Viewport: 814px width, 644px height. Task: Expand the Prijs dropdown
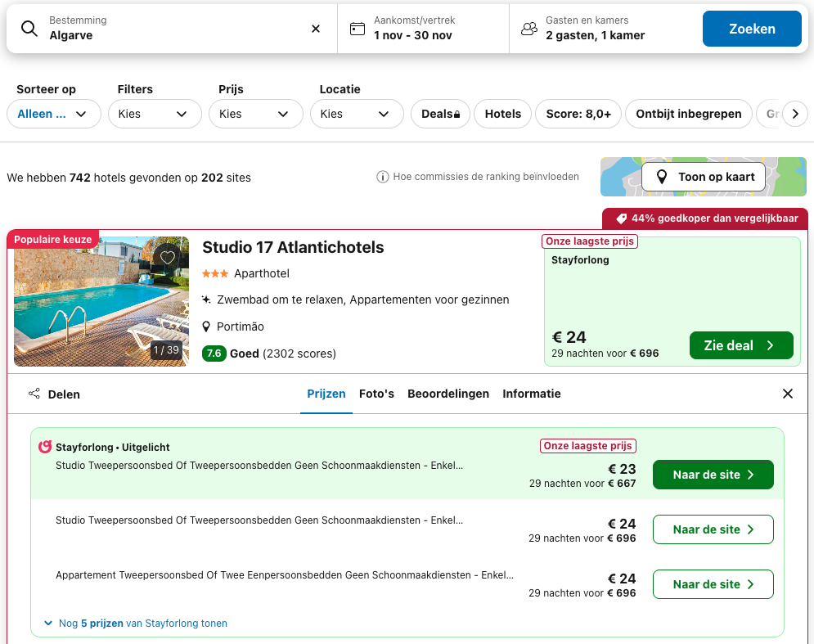click(x=255, y=114)
